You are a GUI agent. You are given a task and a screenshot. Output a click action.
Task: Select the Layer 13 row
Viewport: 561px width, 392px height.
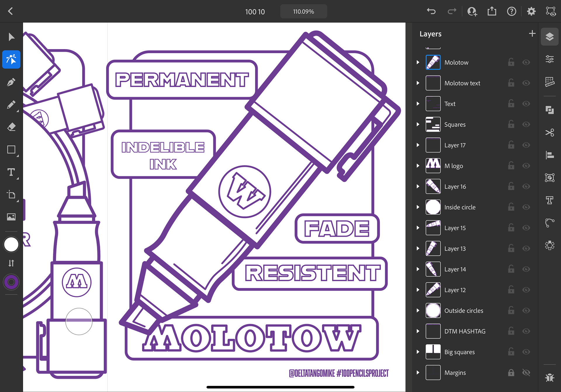(475, 248)
